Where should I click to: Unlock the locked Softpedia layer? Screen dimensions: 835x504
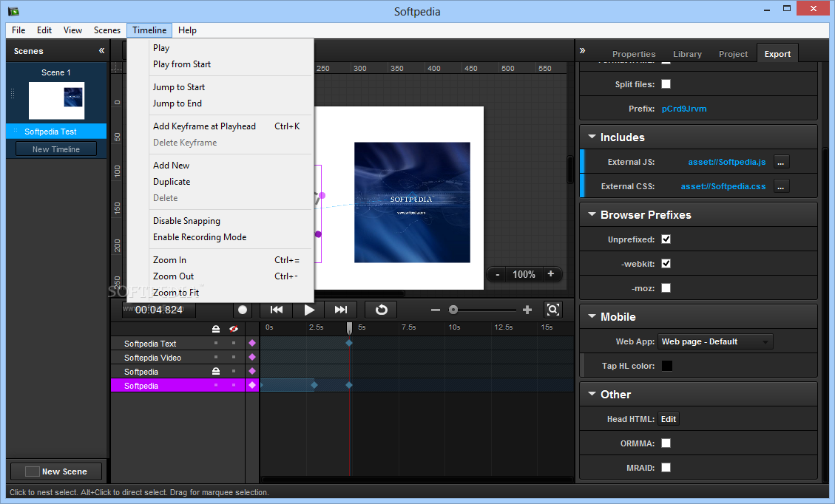pyautogui.click(x=216, y=371)
